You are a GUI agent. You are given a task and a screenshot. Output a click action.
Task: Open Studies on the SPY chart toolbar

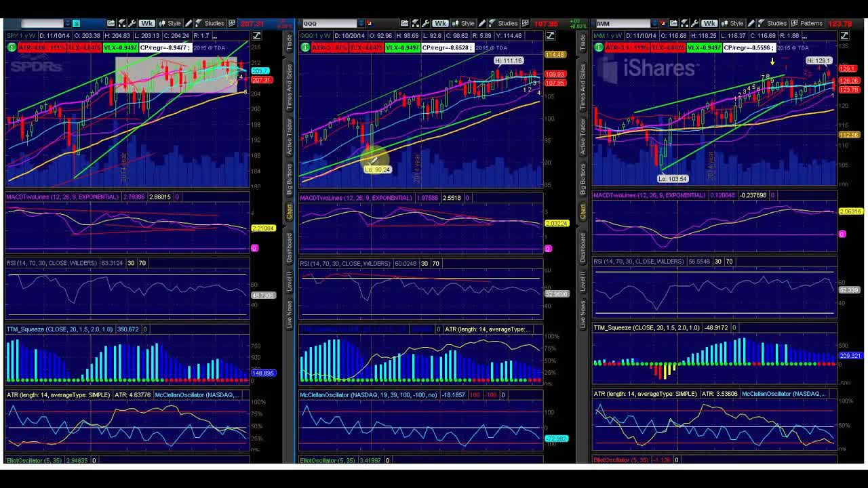210,23
